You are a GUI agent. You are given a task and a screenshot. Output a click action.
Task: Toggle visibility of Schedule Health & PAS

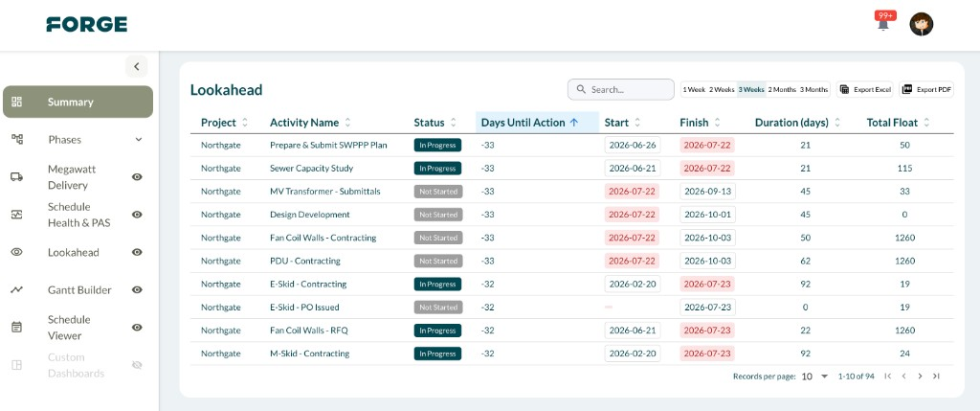click(137, 215)
